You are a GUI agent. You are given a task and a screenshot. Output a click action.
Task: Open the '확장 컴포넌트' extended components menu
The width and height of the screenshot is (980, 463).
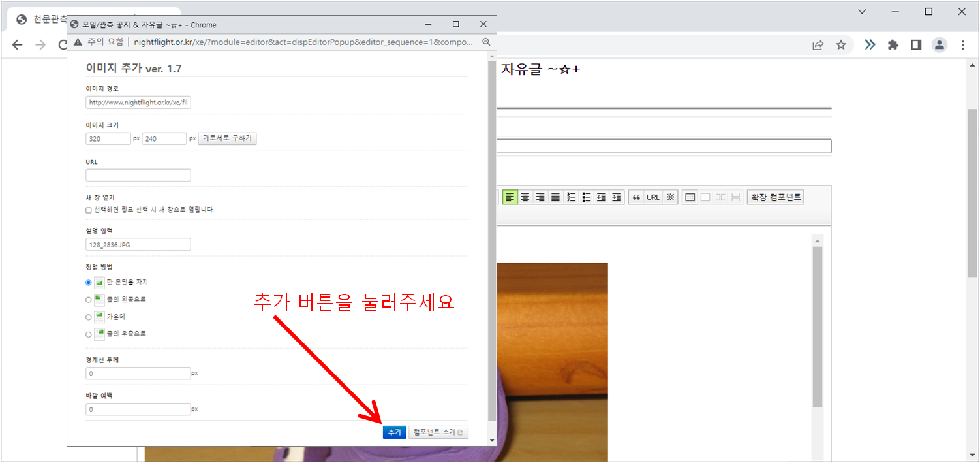click(775, 197)
